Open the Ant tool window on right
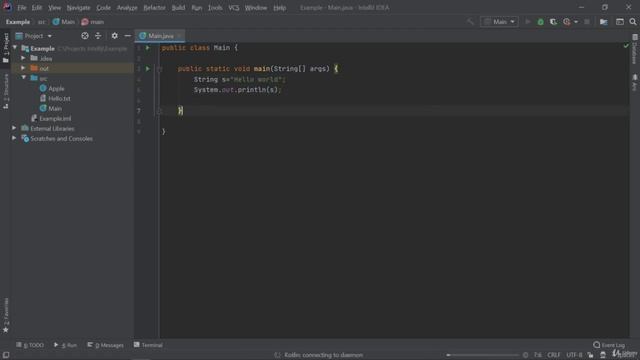The width and height of the screenshot is (640, 360). click(635, 82)
